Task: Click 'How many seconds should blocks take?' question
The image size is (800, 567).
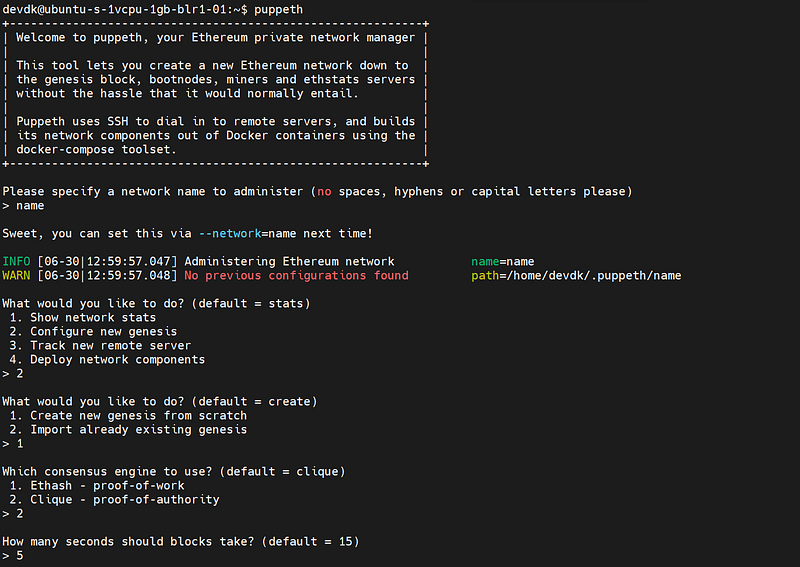Action: tap(128, 541)
